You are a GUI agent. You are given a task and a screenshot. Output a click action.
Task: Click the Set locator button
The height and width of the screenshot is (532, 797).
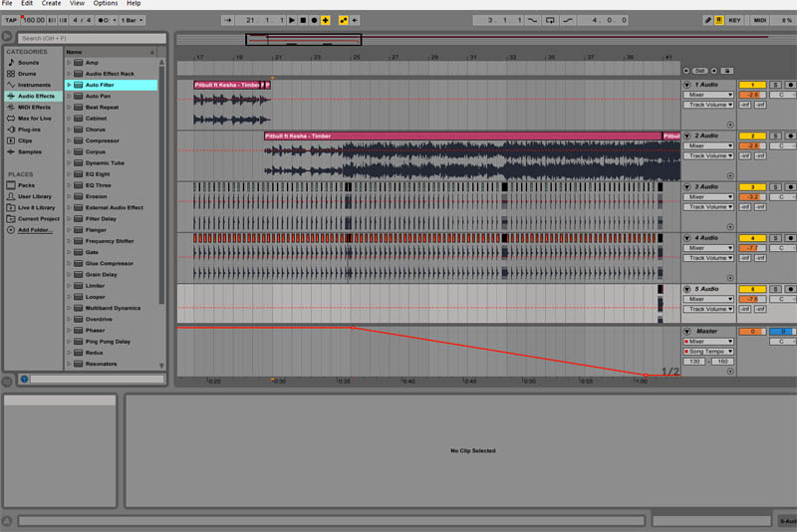click(700, 71)
